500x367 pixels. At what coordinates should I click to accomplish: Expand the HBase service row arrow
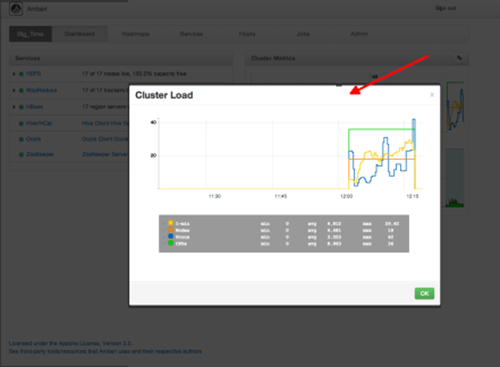click(14, 107)
